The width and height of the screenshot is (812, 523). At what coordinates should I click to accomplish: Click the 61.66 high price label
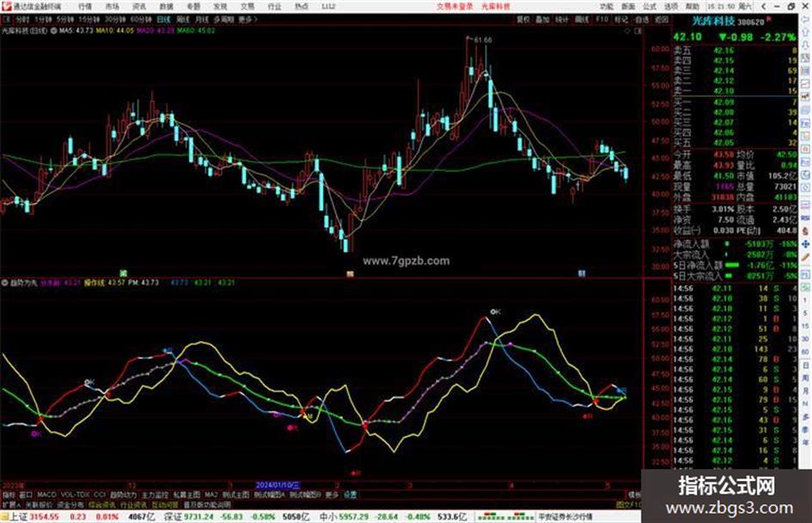tap(483, 40)
